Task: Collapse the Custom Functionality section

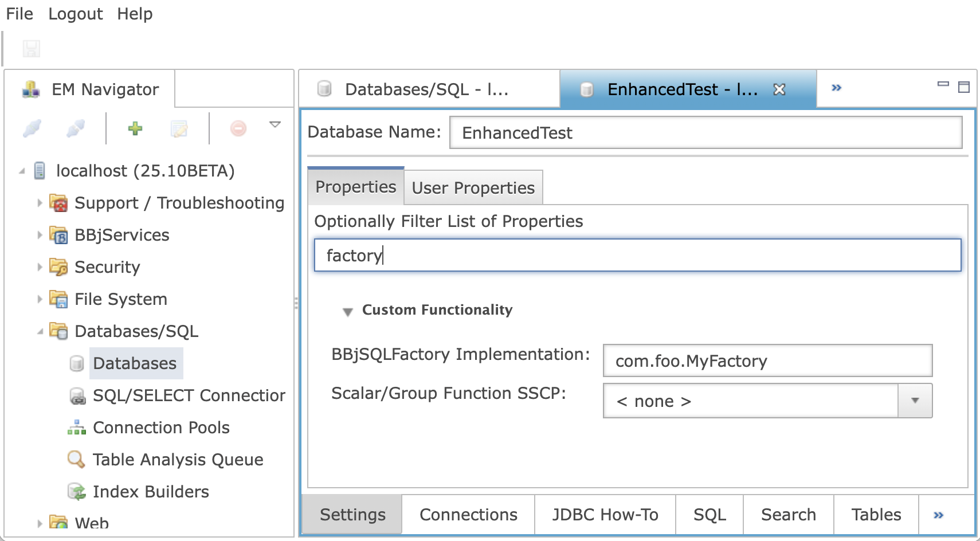Action: 347,311
